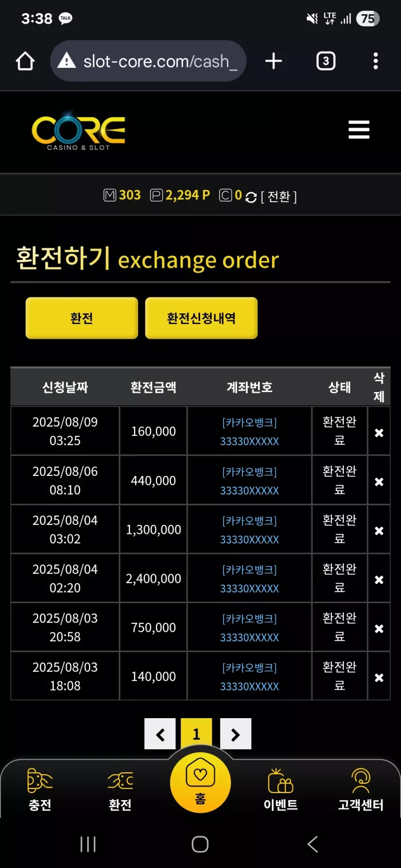Go to the previous page arrow
This screenshot has width=401, height=868.
[160, 734]
